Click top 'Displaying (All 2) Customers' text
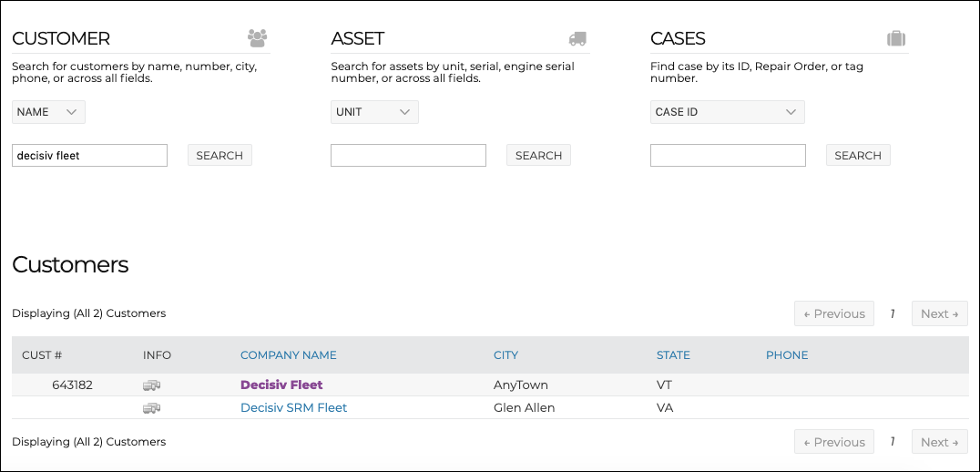Screen dimensions: 980x472 pyautogui.click(x=88, y=313)
